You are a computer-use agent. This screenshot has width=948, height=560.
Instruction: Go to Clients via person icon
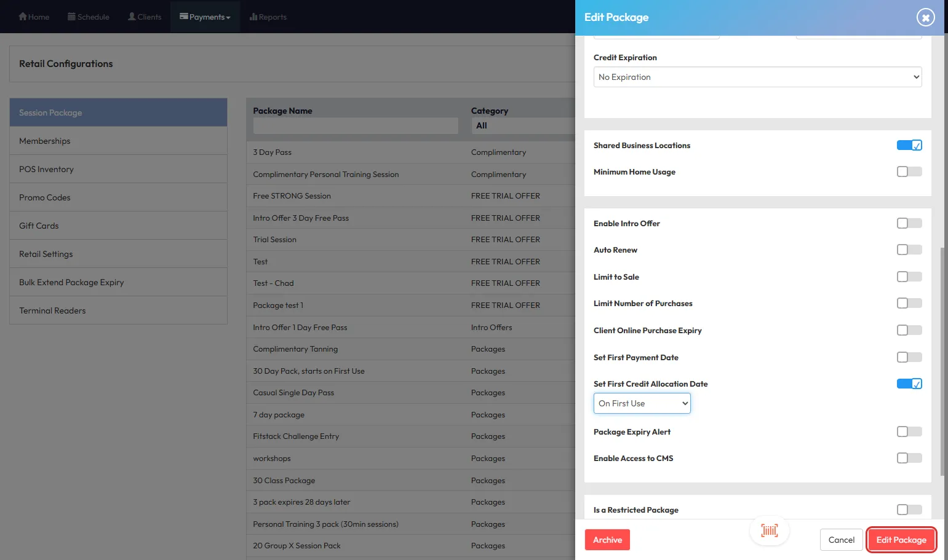pyautogui.click(x=132, y=17)
